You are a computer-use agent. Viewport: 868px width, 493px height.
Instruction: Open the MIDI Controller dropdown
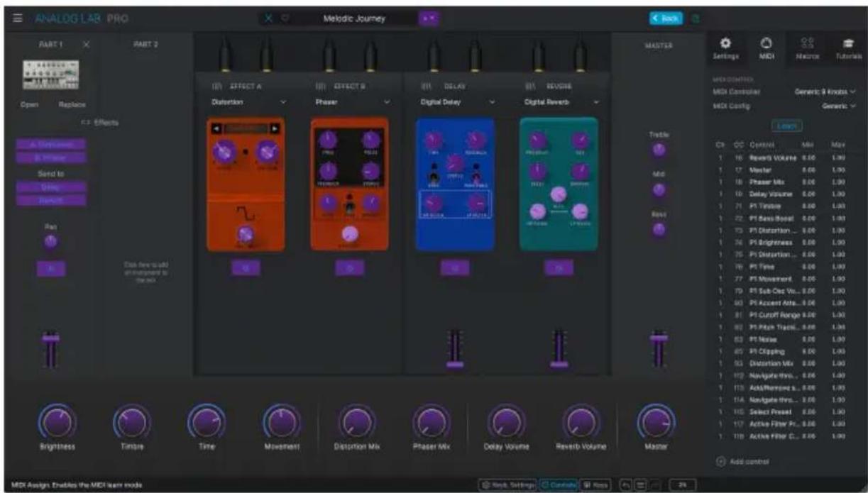click(x=825, y=92)
